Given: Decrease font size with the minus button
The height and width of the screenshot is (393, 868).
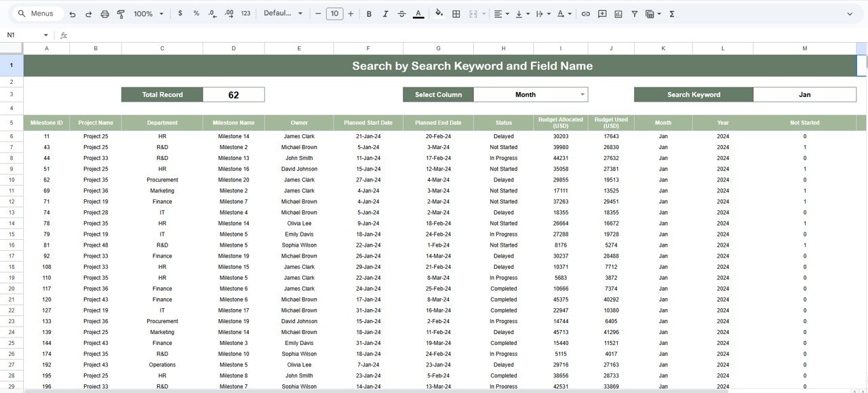Looking at the screenshot, I should tap(318, 13).
